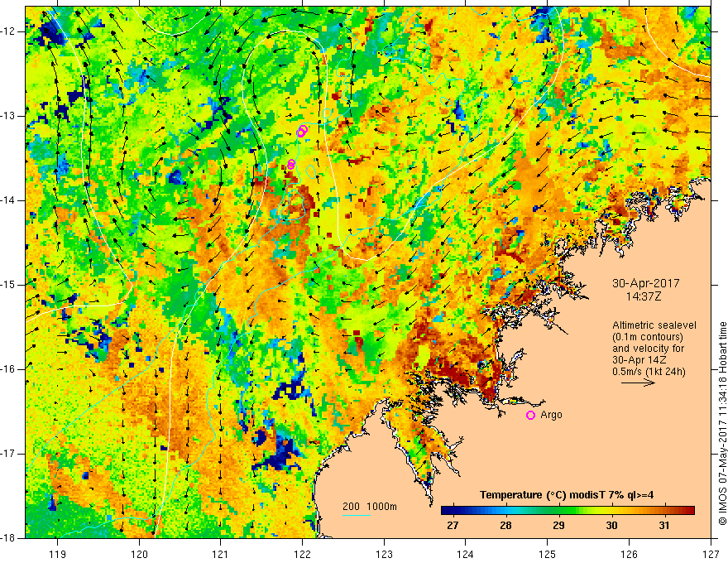Viewport: 728px width, 563px height.
Task: Select the Argo float markers near 13.2°S
Action: coord(302,131)
